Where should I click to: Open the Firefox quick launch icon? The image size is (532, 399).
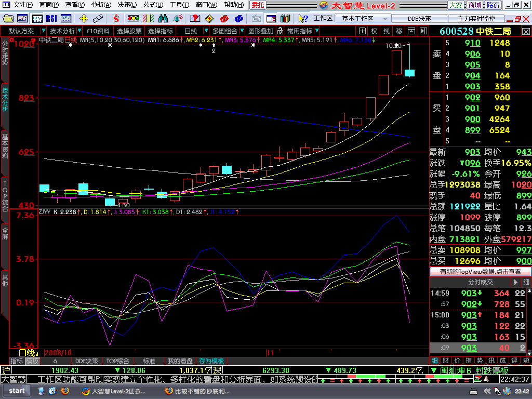tap(65, 391)
